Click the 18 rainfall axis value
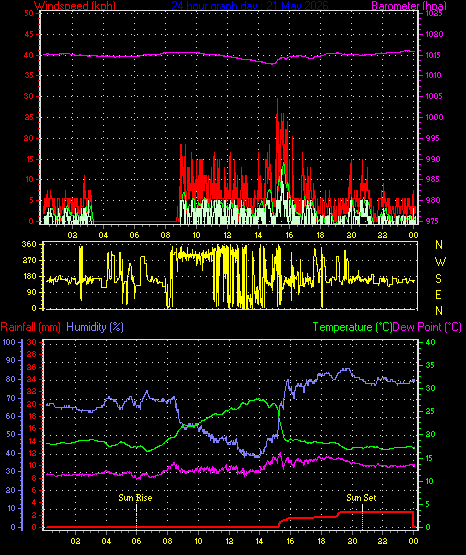This screenshot has width=466, height=555. [x=32, y=416]
